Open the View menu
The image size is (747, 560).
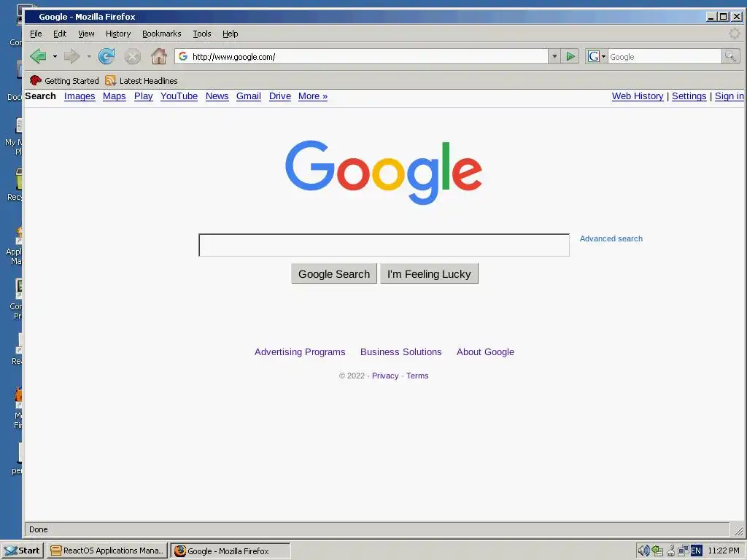pyautogui.click(x=86, y=34)
